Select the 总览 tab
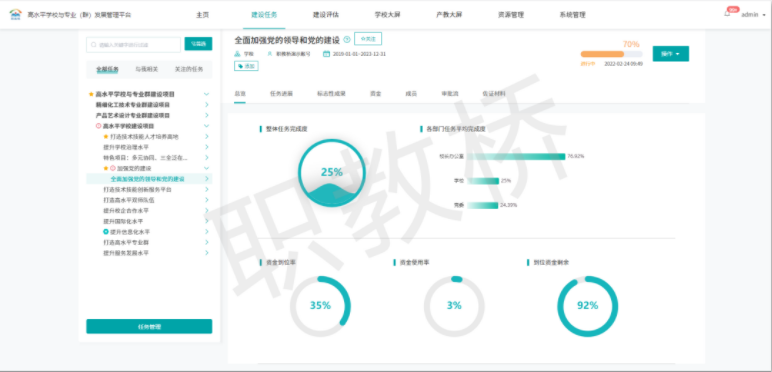Viewport: 772px width, 372px height. tap(240, 93)
